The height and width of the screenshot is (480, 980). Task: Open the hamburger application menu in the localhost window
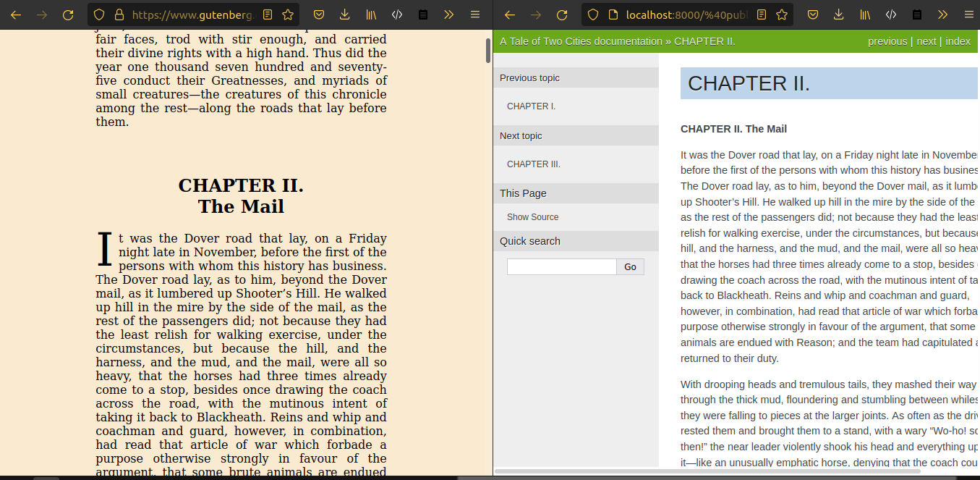(x=968, y=14)
